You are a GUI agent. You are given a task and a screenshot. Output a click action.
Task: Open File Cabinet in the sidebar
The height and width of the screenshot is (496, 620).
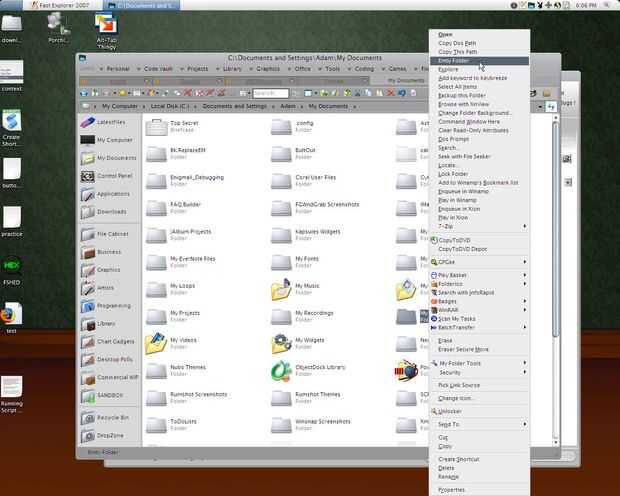pyautogui.click(x=105, y=234)
